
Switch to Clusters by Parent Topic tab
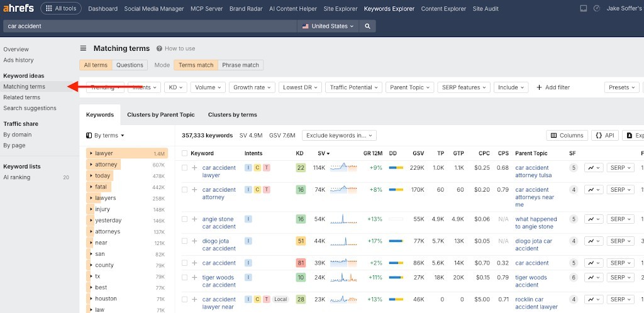[x=161, y=115]
